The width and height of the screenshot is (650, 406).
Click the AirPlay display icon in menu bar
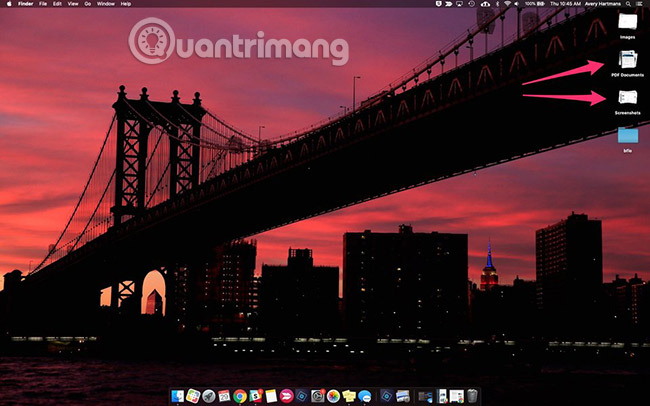click(460, 4)
